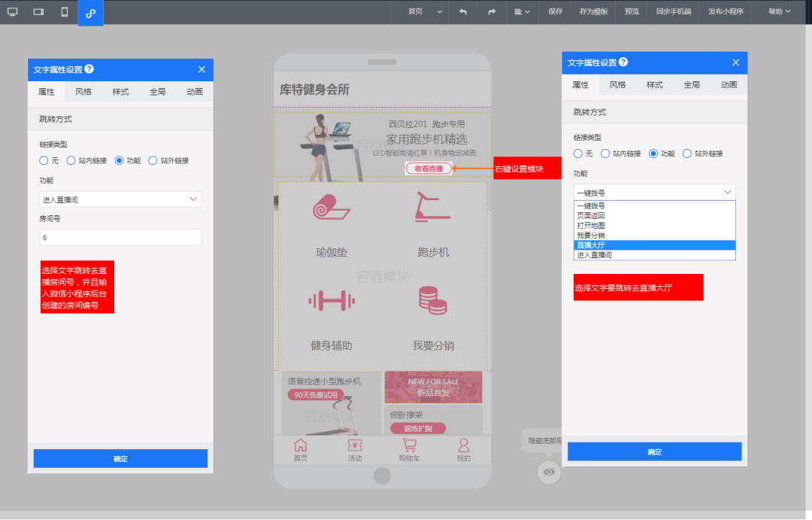
Task: Select the 功能 link type radio button
Action: click(x=120, y=160)
